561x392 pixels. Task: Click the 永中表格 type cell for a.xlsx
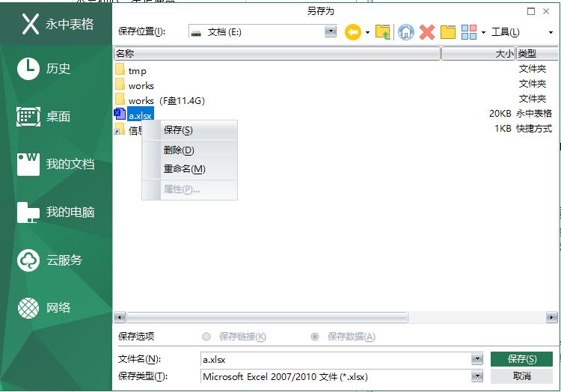coord(534,114)
